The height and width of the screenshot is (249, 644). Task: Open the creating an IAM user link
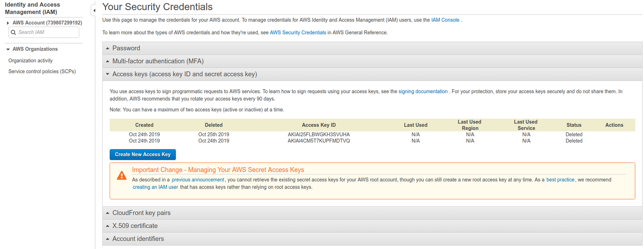point(155,187)
